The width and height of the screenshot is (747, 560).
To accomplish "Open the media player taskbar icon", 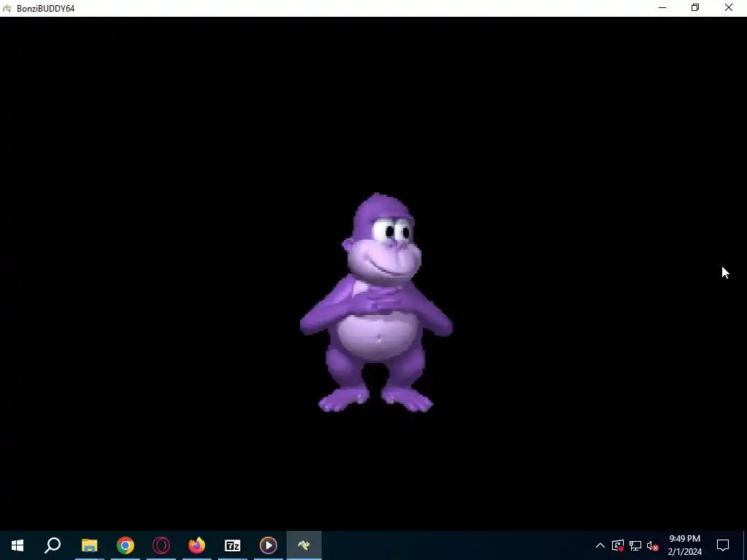I will click(x=268, y=545).
